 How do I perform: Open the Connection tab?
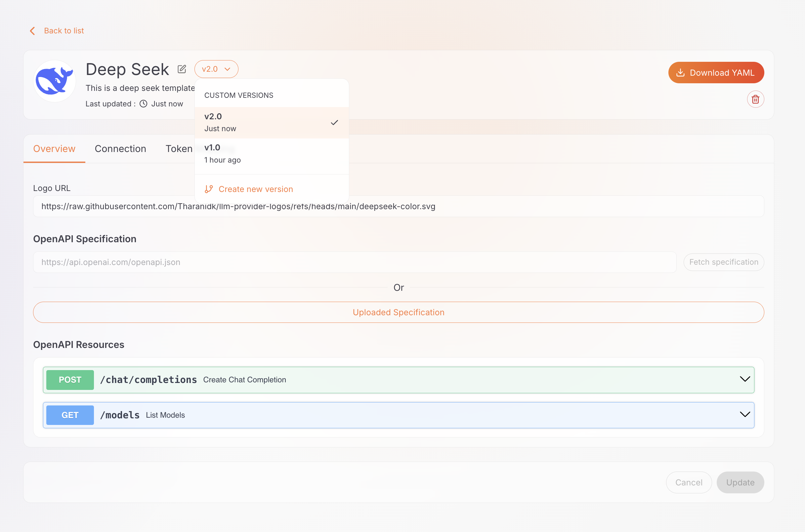(120, 149)
